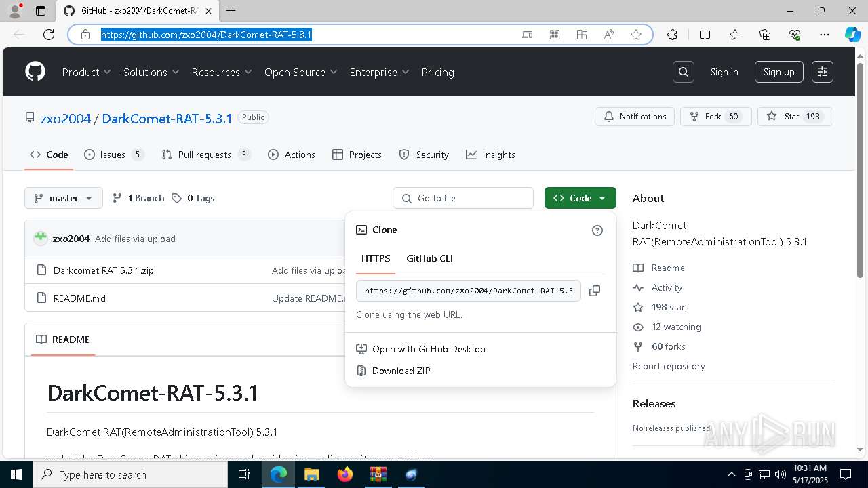Open Edge Copilot sidebar icon
This screenshot has width=868, height=488.
[852, 35]
